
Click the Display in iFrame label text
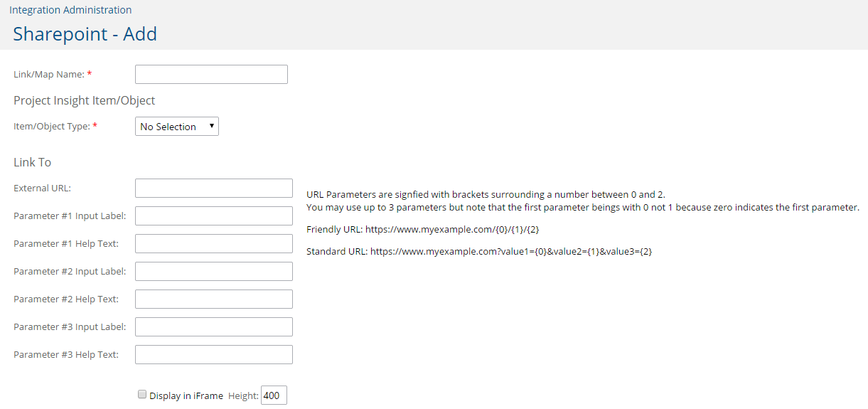(186, 395)
